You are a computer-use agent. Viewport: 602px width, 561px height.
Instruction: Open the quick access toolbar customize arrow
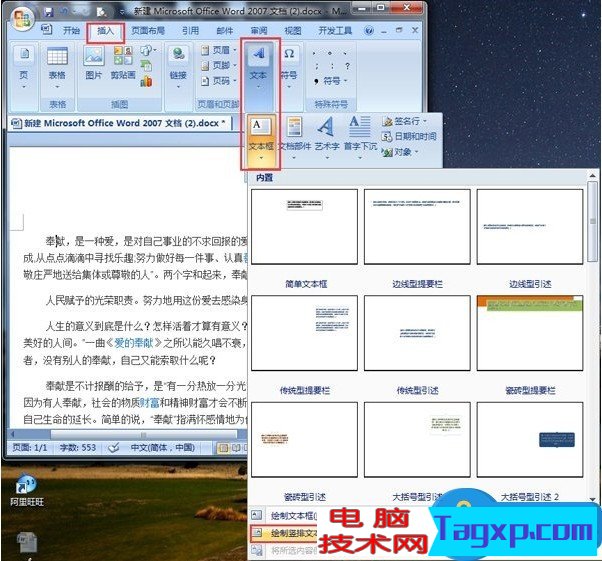(x=122, y=12)
